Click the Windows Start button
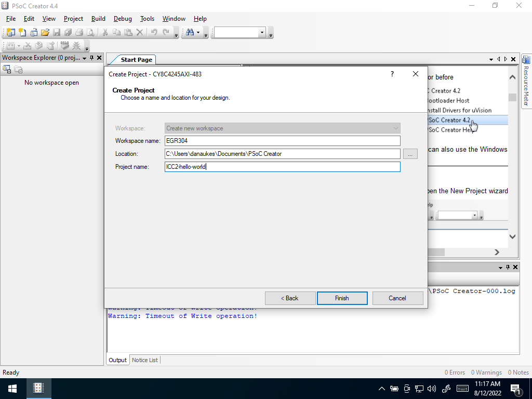 click(x=12, y=389)
